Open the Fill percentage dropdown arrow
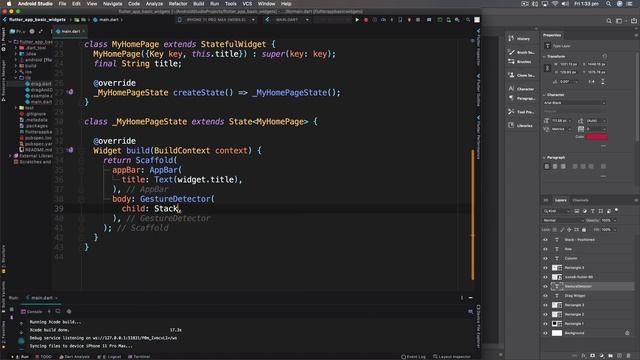Image resolution: width=640 pixels, height=360 pixels. (x=615, y=230)
